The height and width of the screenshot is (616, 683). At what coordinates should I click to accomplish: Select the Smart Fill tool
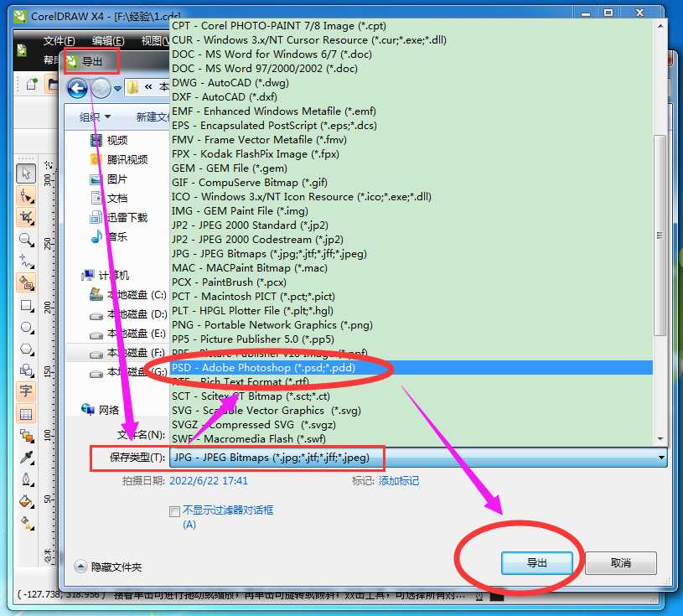[x=26, y=282]
